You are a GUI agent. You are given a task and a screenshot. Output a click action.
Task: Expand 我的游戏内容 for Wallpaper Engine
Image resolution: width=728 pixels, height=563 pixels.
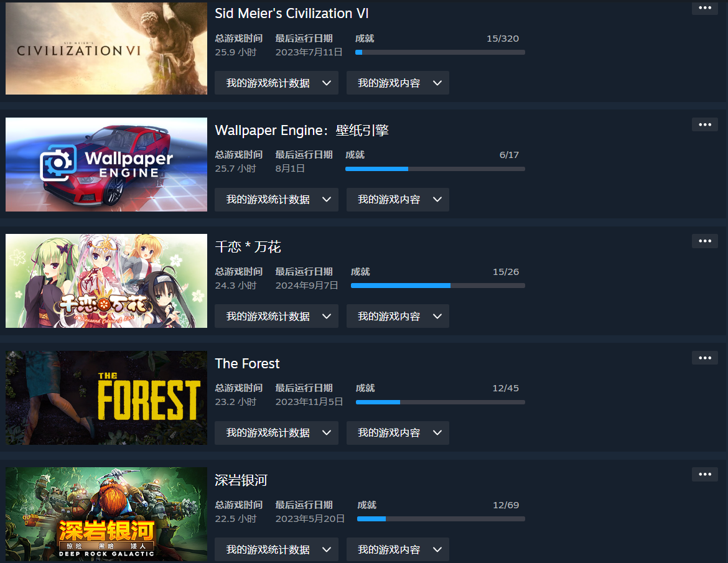click(x=398, y=200)
